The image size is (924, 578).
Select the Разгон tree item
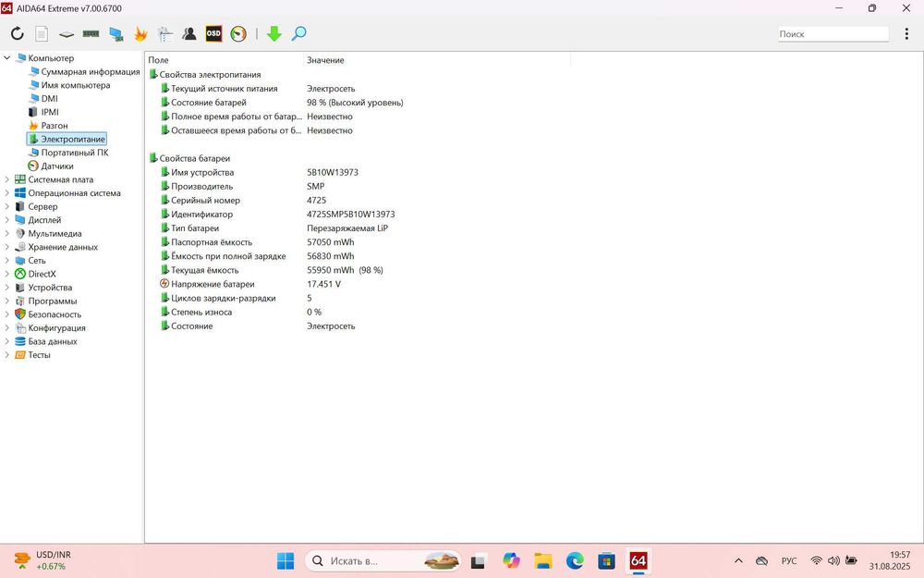[55, 126]
